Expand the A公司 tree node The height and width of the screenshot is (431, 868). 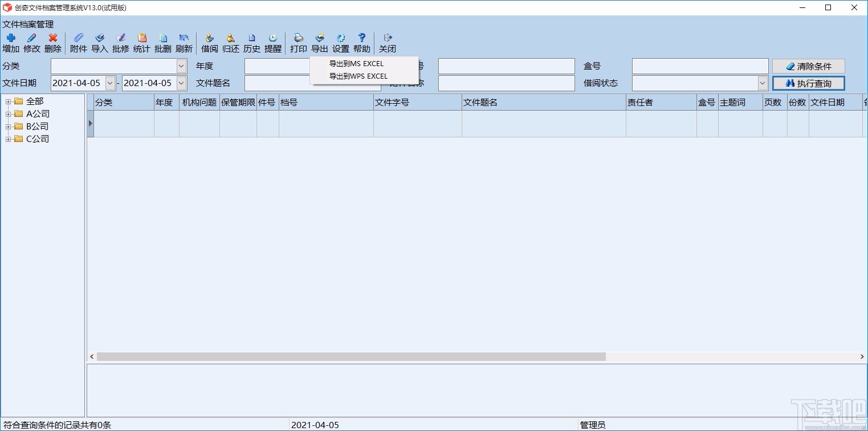tap(9, 114)
